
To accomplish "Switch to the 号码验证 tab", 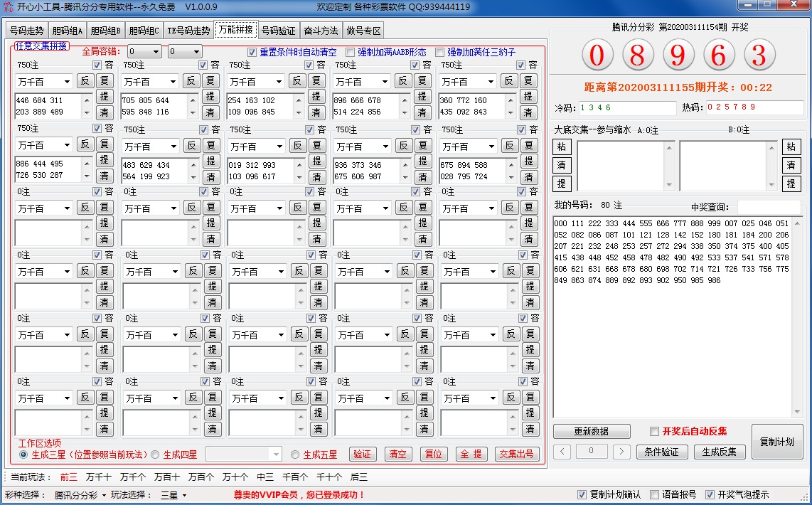I will tap(278, 31).
